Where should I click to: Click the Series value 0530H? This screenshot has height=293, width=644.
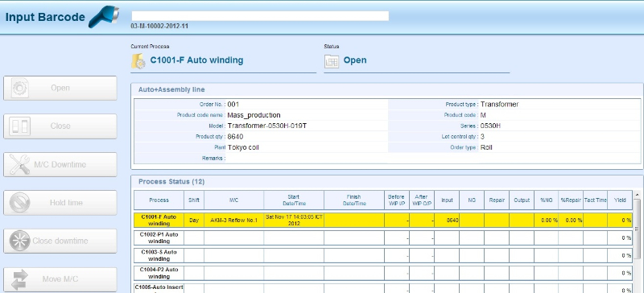coord(490,126)
